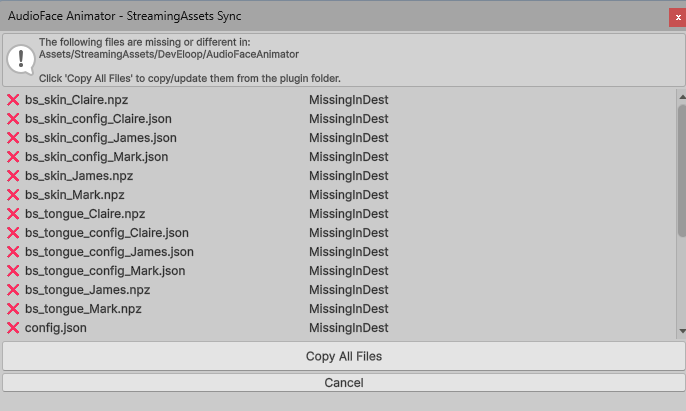This screenshot has width=686, height=411.
Task: Click MissingInDest status for bs_skin_Claire.npz
Action: tap(349, 100)
